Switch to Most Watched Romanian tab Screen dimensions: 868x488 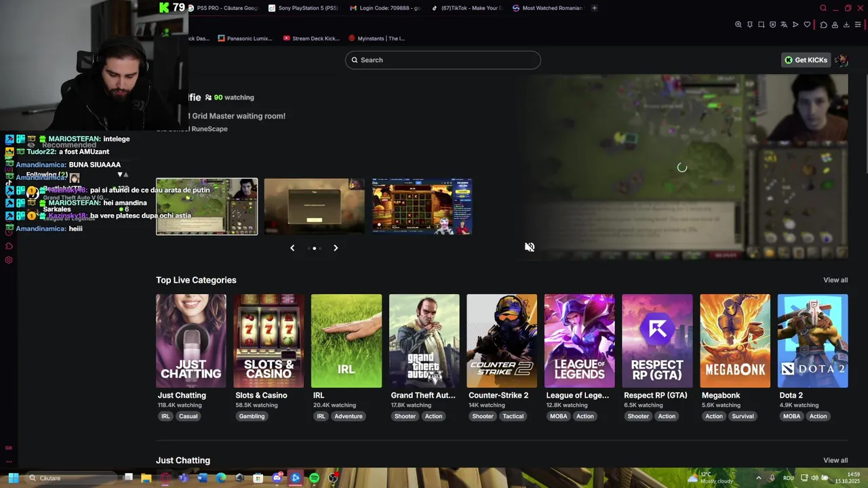tap(548, 8)
